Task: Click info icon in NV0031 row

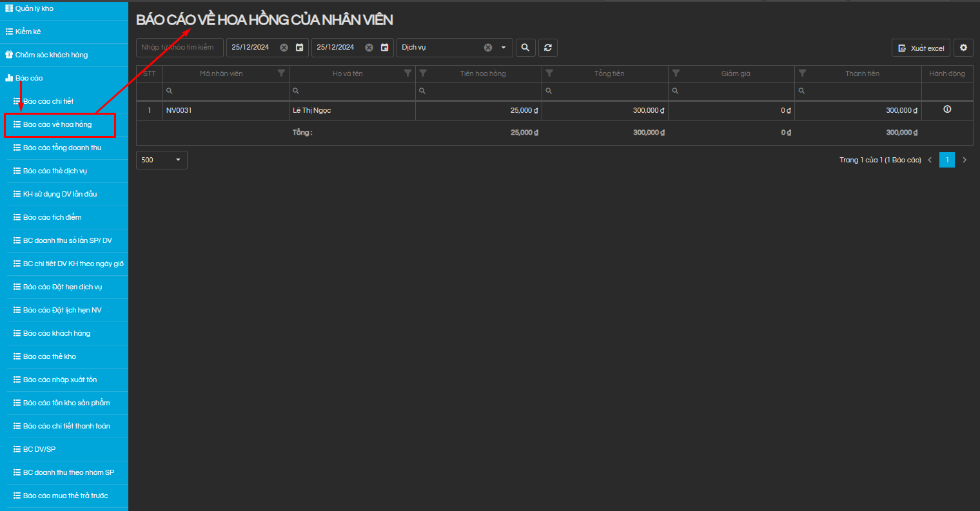Action: (x=947, y=110)
